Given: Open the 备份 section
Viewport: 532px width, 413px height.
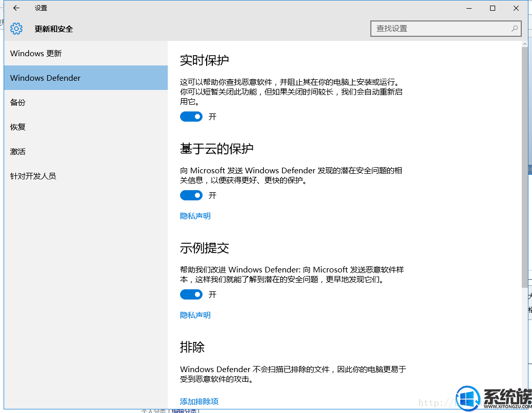Looking at the screenshot, I should [86, 102].
